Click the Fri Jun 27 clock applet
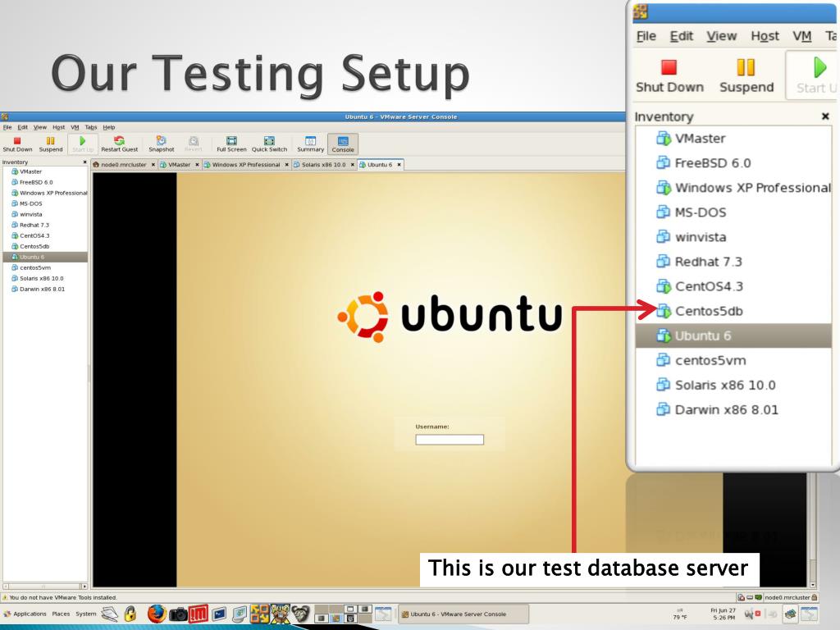This screenshot has height=630, width=840. tap(724, 614)
